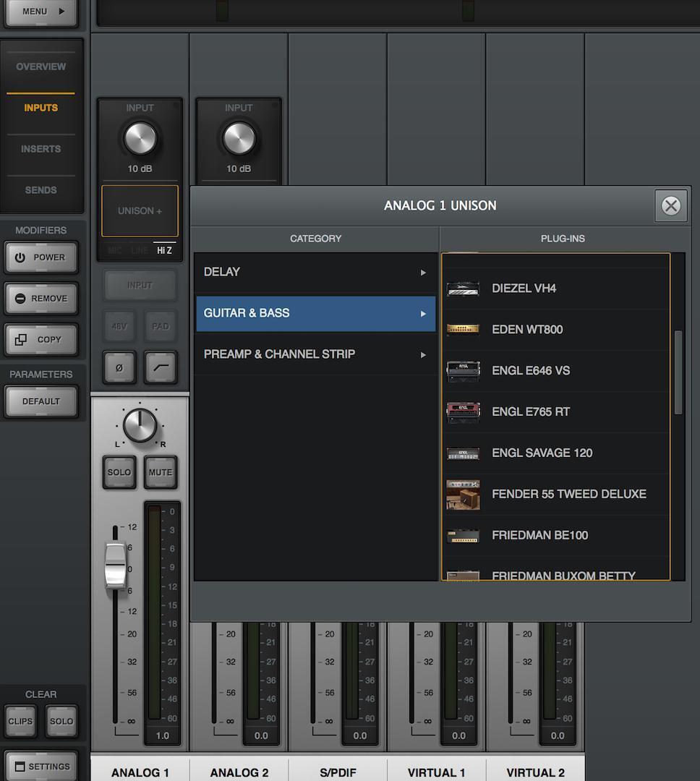Screen dimensions: 700x781
Task: Select the FENDER 55 TWEED DELUXE plug-in
Action: click(557, 494)
